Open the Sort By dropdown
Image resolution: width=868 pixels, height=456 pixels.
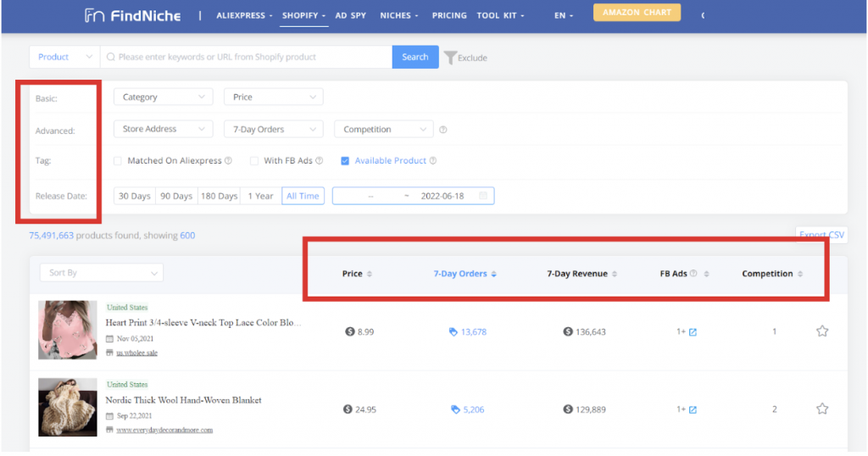tap(102, 272)
